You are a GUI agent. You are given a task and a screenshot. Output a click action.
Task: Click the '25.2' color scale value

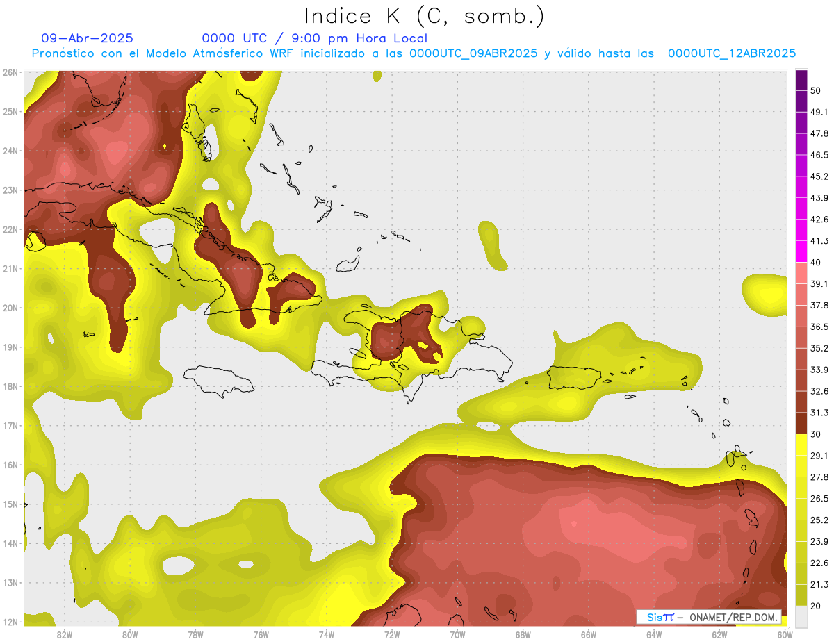(x=819, y=520)
